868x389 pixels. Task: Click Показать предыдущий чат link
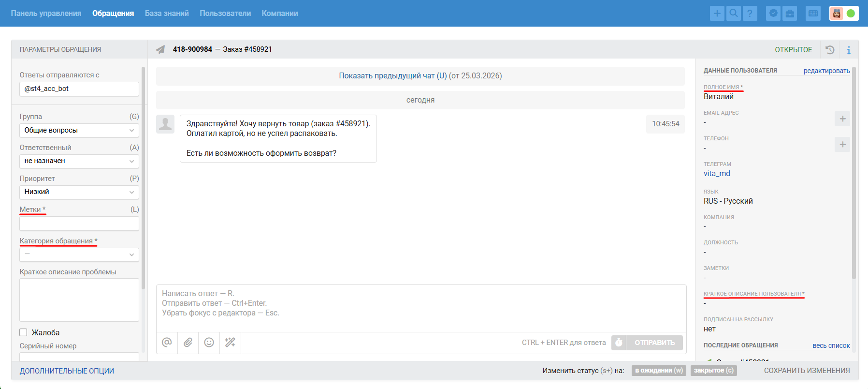coord(392,75)
